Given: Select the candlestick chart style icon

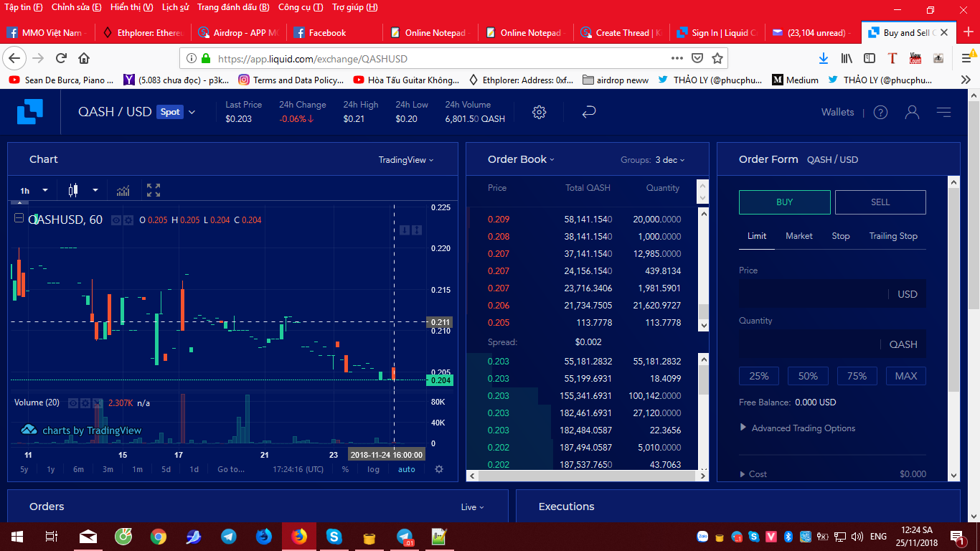Looking at the screenshot, I should (72, 190).
